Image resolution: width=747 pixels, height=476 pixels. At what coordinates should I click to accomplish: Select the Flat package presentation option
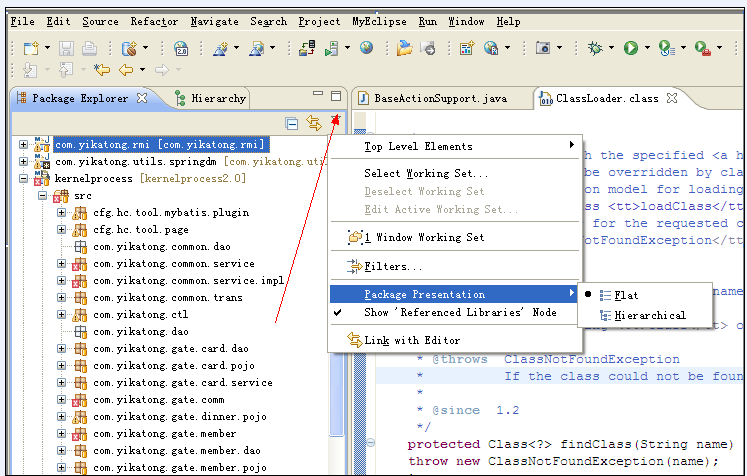tap(627, 295)
